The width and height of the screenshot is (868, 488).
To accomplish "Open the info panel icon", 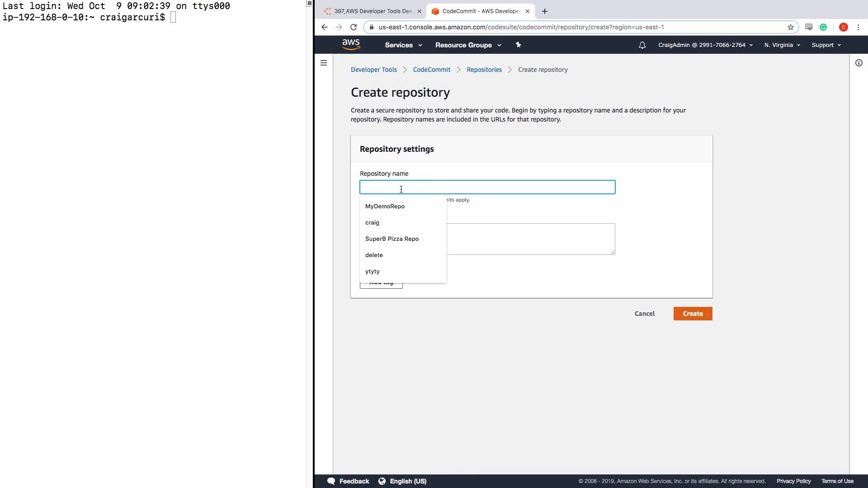I will (x=859, y=63).
